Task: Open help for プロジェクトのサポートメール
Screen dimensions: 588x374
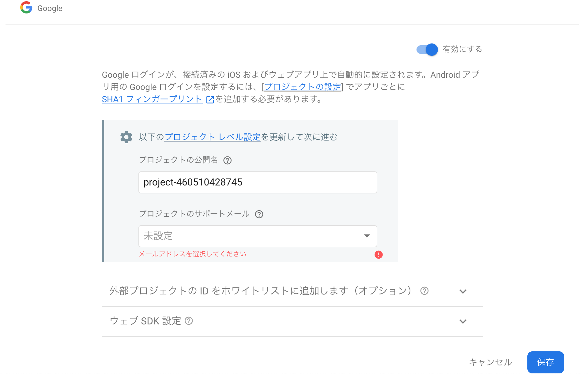Action: [259, 214]
